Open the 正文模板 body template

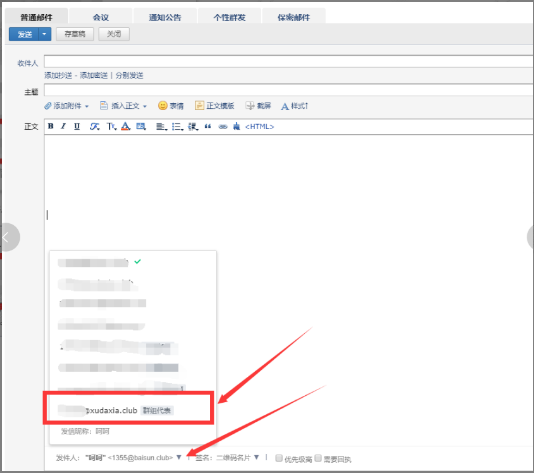tap(214, 106)
